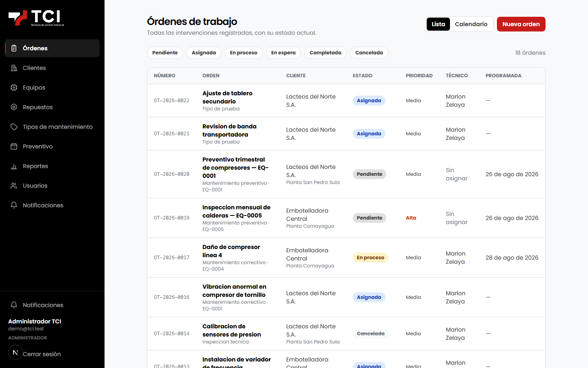
Task: Click the Tipos de mantenimiento tag icon
Action: pos(14,127)
